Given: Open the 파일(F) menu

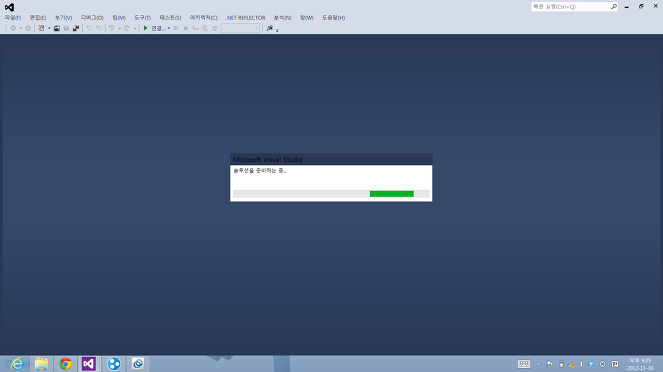Looking at the screenshot, I should (13, 18).
